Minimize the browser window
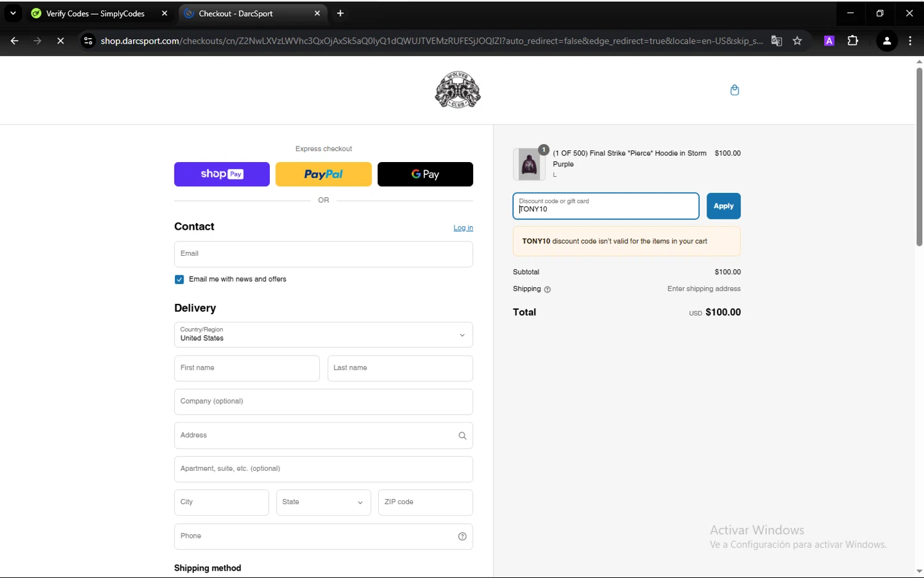 tap(850, 13)
